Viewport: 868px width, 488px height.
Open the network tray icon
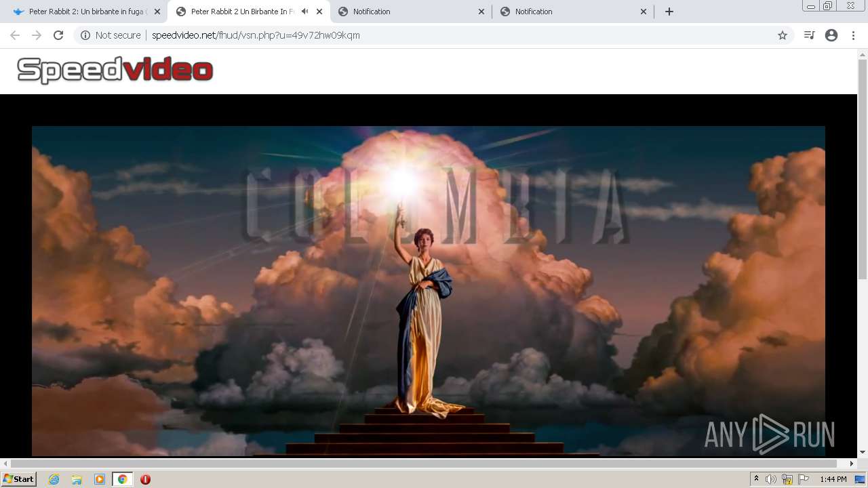(787, 479)
